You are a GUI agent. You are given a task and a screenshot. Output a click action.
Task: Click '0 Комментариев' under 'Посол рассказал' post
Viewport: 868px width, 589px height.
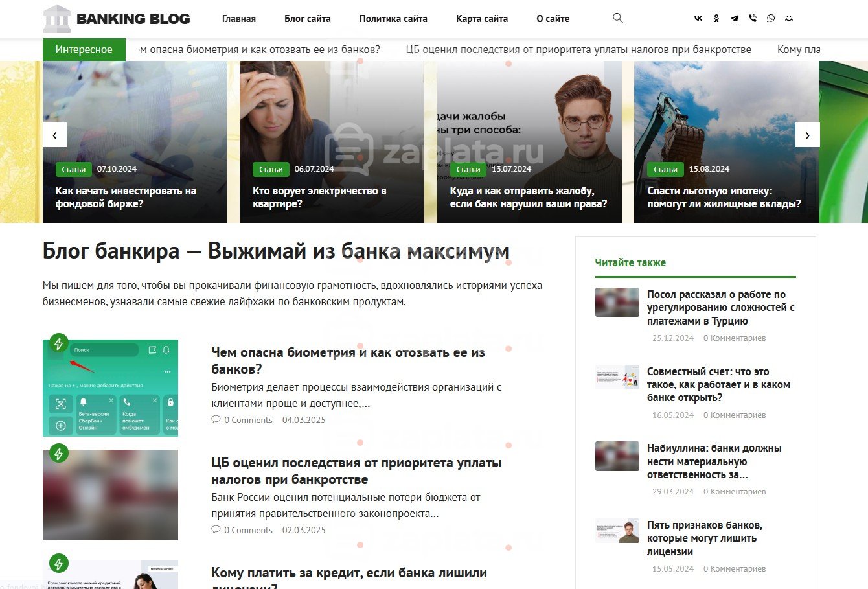(x=735, y=338)
